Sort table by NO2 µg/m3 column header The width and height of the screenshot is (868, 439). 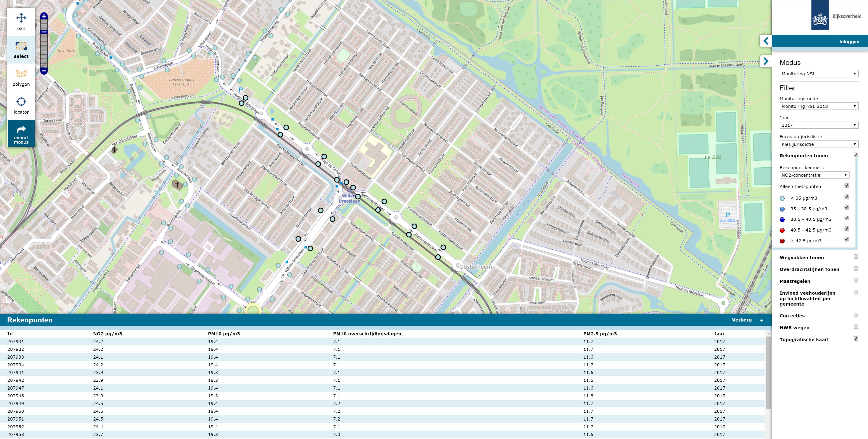[108, 334]
